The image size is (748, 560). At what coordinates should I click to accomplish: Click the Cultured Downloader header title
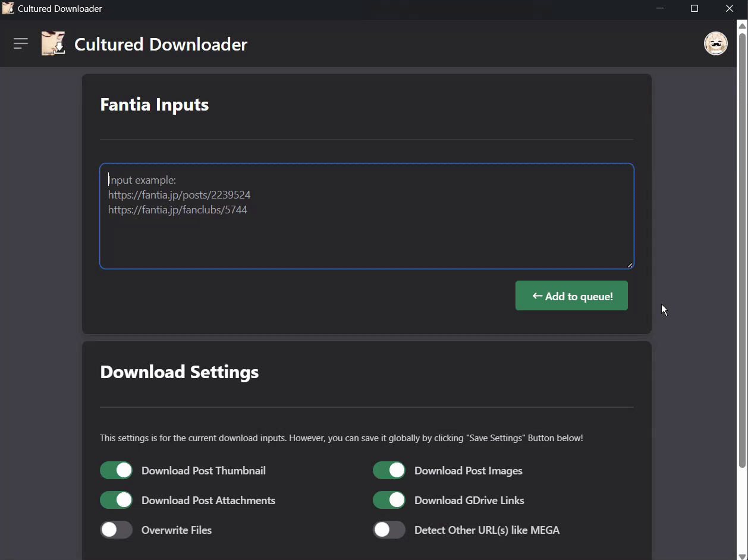point(161,44)
